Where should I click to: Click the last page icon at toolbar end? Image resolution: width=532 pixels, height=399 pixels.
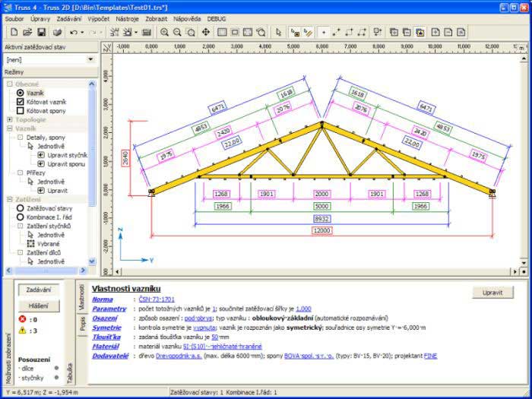pos(461,32)
